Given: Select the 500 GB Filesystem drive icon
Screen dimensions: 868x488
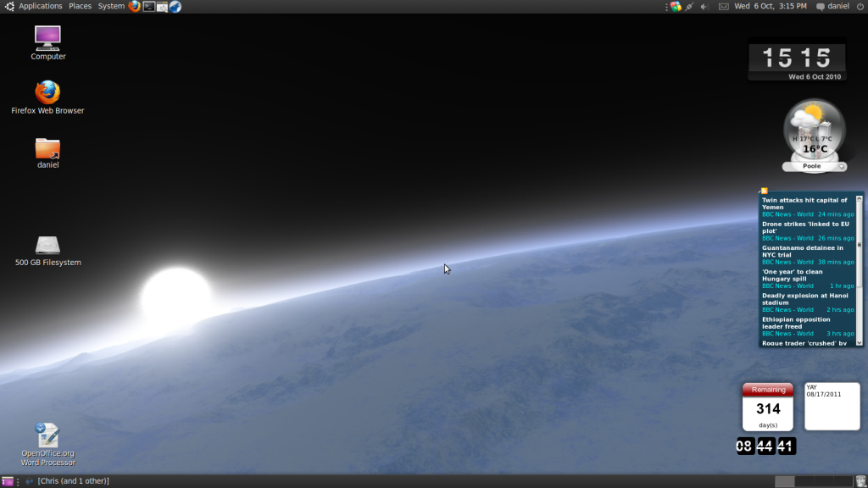Looking at the screenshot, I should point(48,251).
